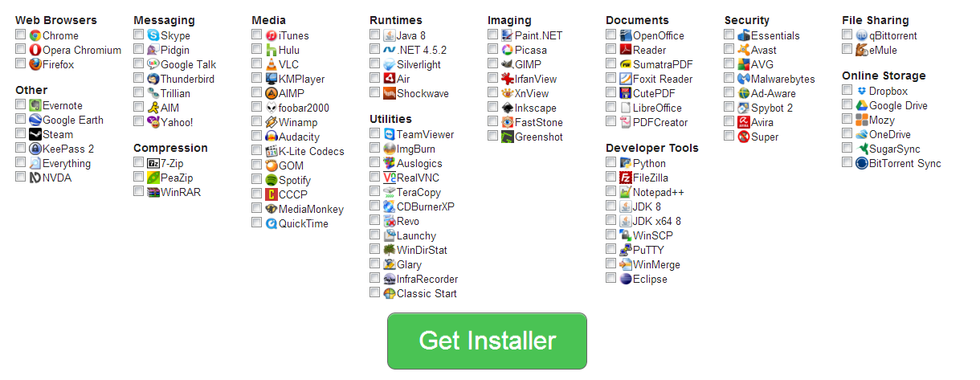The height and width of the screenshot is (380, 980).
Task: Check the KMPlayer checkbox
Action: tap(257, 78)
